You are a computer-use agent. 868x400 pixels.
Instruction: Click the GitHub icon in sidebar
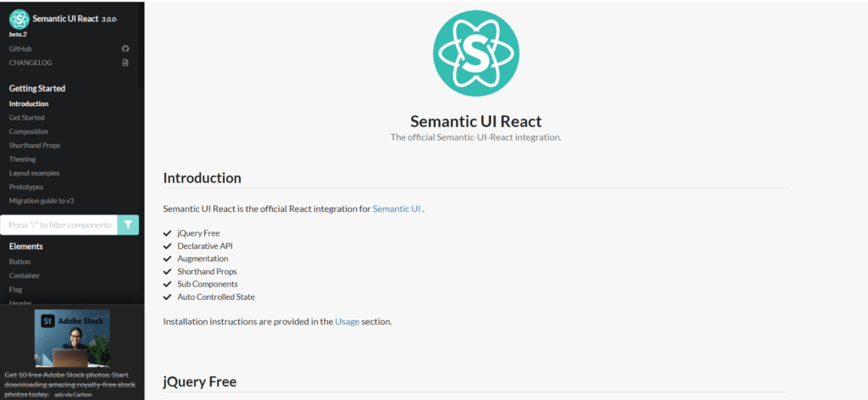pos(125,49)
